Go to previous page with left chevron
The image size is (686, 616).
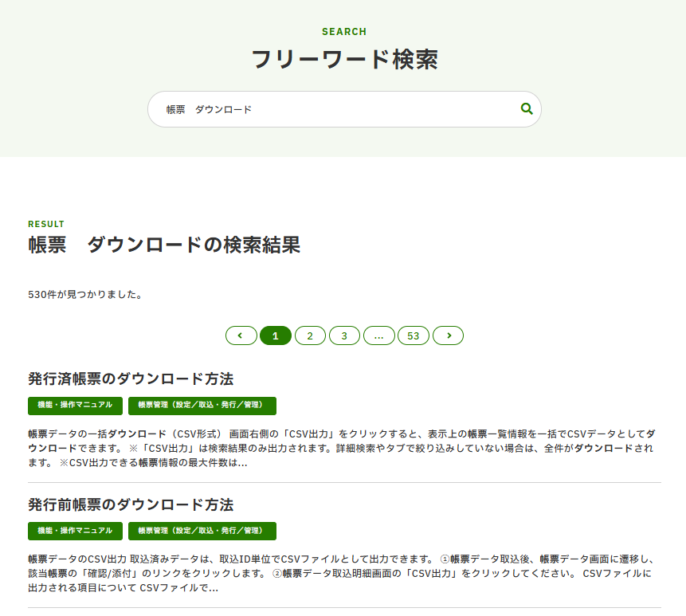click(241, 335)
